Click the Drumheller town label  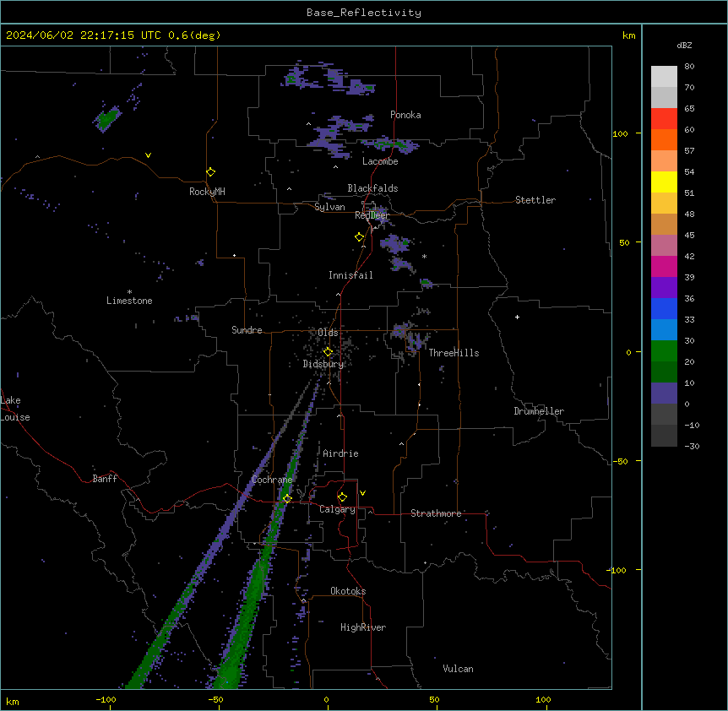(539, 411)
